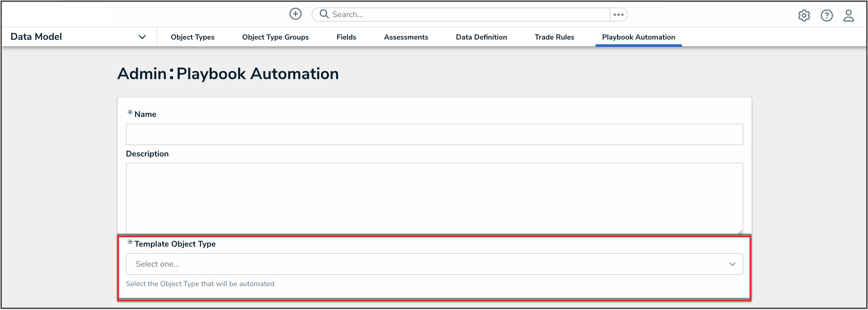Screen dimensions: 868x310
Task: Open the help question mark icon
Action: click(826, 15)
